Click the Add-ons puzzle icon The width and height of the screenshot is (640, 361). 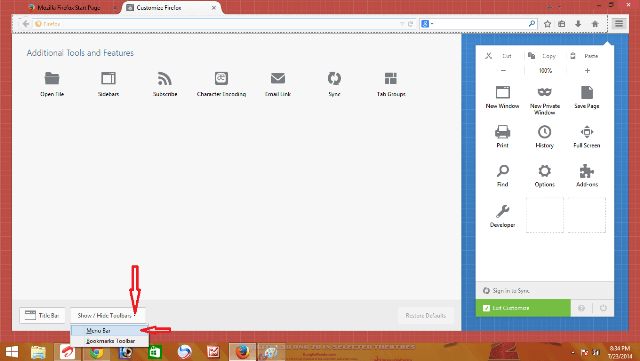point(587,171)
